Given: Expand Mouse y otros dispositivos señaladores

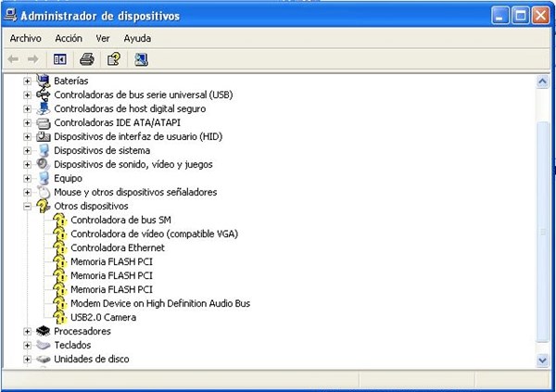Looking at the screenshot, I should pos(27,192).
